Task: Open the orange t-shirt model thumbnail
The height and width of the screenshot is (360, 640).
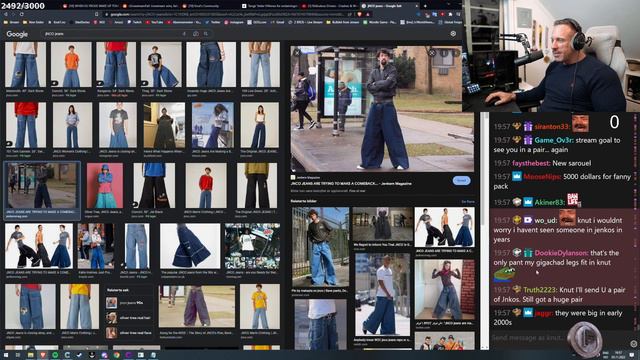Action: 71,64
